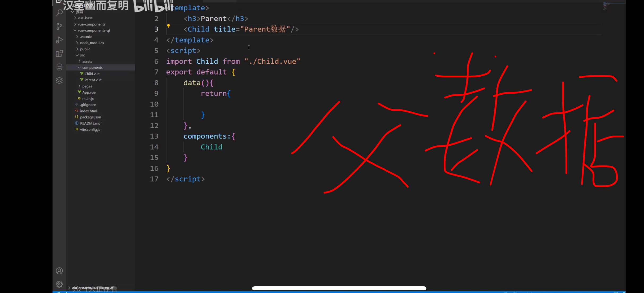Image resolution: width=644 pixels, height=293 pixels.
Task: Open the main.js file
Action: [x=88, y=98]
